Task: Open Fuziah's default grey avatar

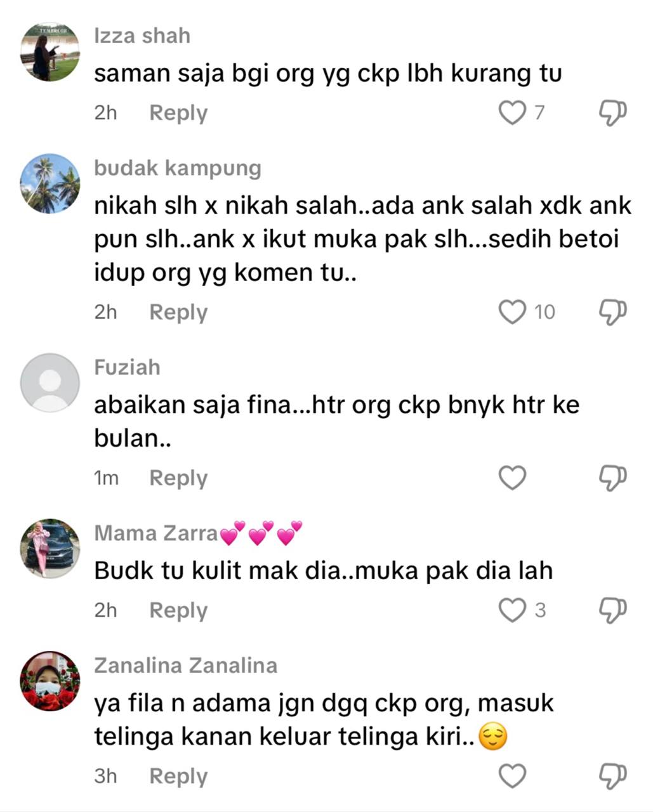Action: [50, 383]
